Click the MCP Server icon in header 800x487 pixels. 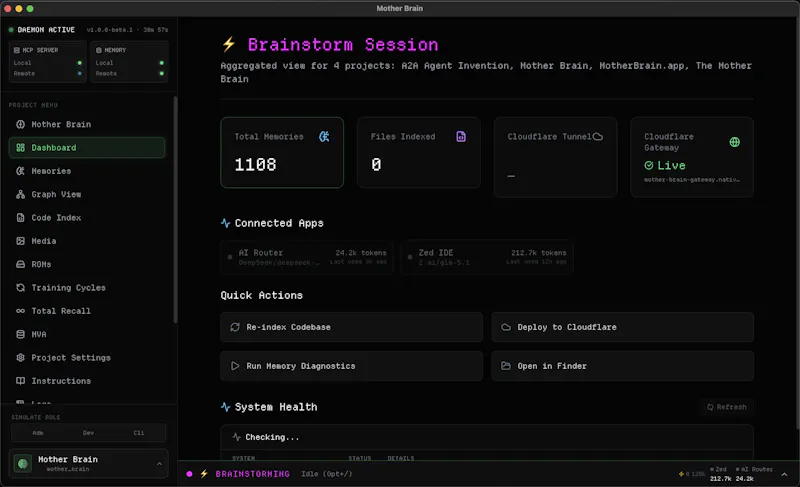(x=17, y=50)
